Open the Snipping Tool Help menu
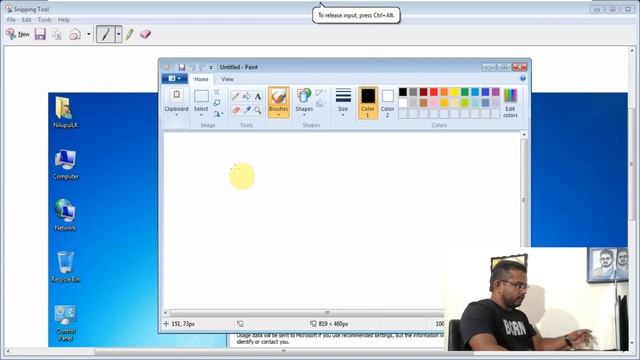Screen dimensions: 640x360 [64, 20]
